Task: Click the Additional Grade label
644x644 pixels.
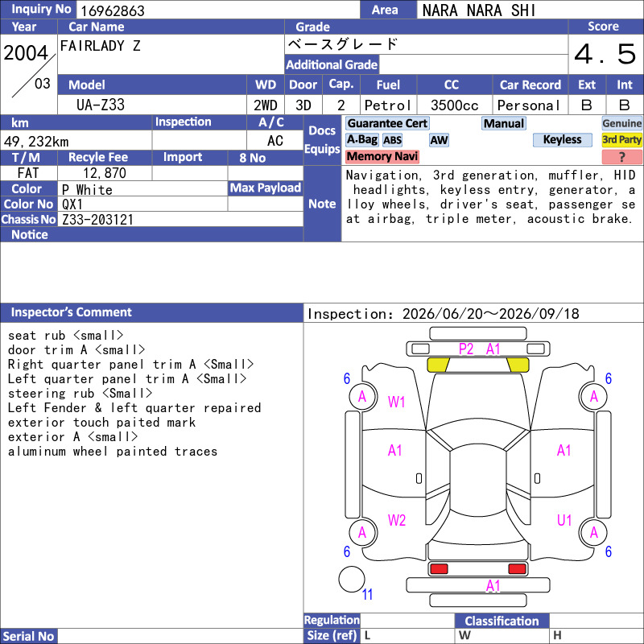Action: point(332,64)
